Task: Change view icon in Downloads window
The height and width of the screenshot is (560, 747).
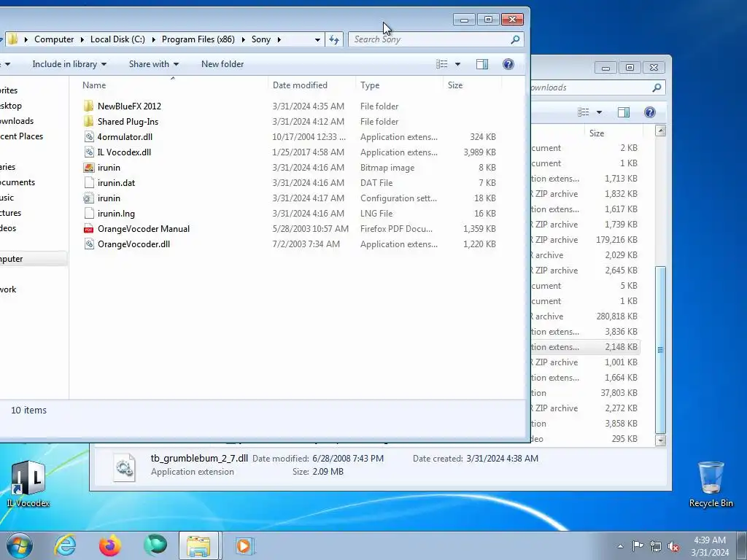Action: [x=583, y=112]
